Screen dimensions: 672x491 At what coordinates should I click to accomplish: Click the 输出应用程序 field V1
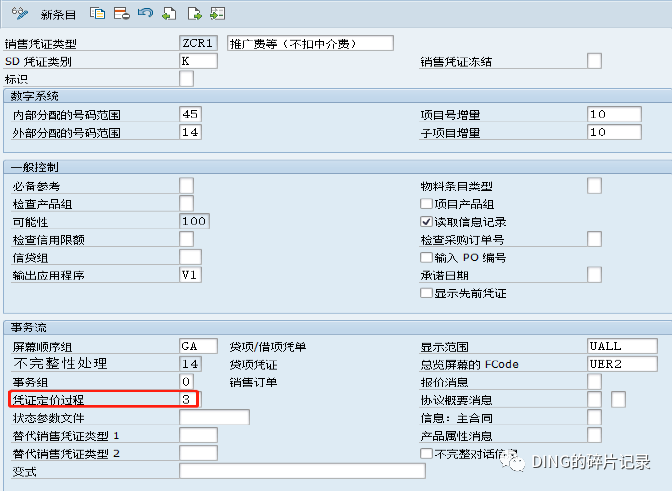(x=190, y=275)
